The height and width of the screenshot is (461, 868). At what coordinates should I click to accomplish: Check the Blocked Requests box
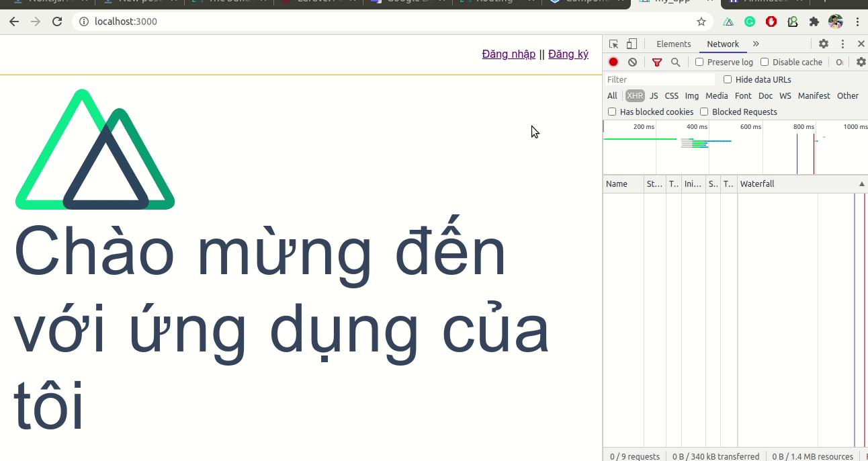pos(704,112)
